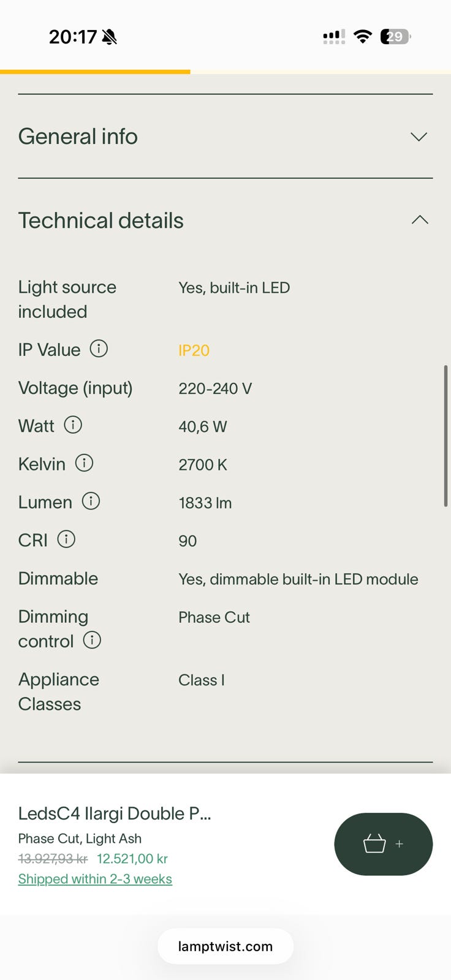Tap the Dimming control info icon
Screen dimensions: 451x980
(92, 640)
